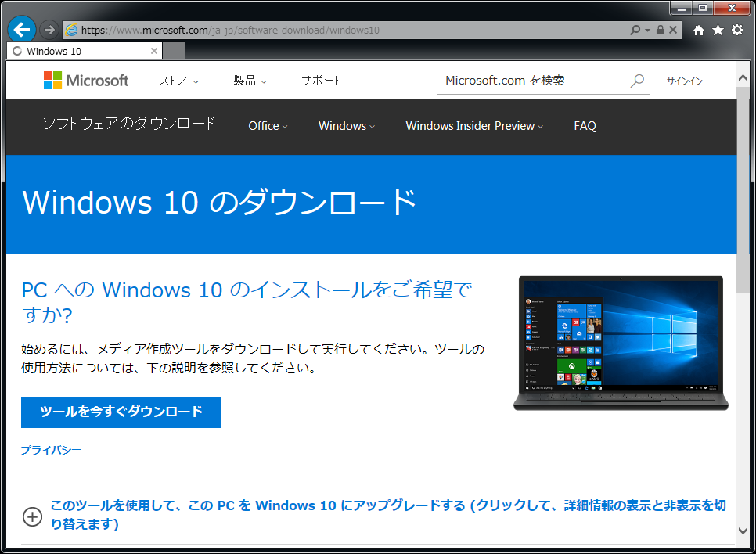Screen dimensions: 756x554
Task: Expand the 製品 dropdown menu
Action: click(250, 81)
